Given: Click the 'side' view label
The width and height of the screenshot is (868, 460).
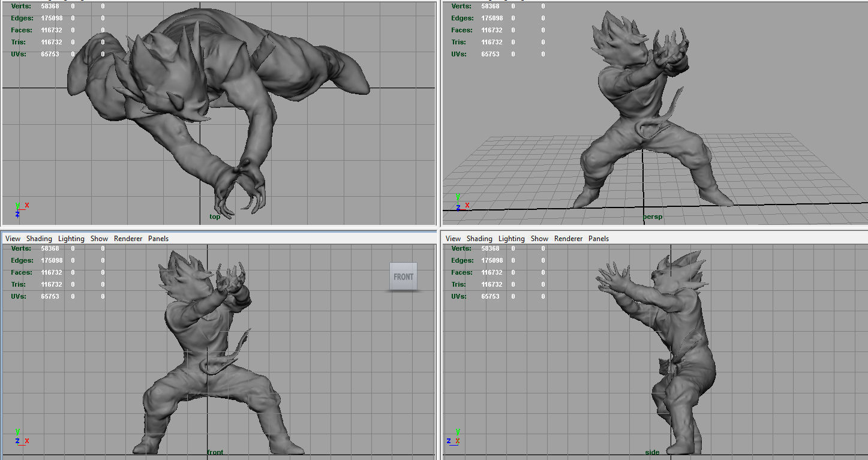Looking at the screenshot, I should [652, 452].
